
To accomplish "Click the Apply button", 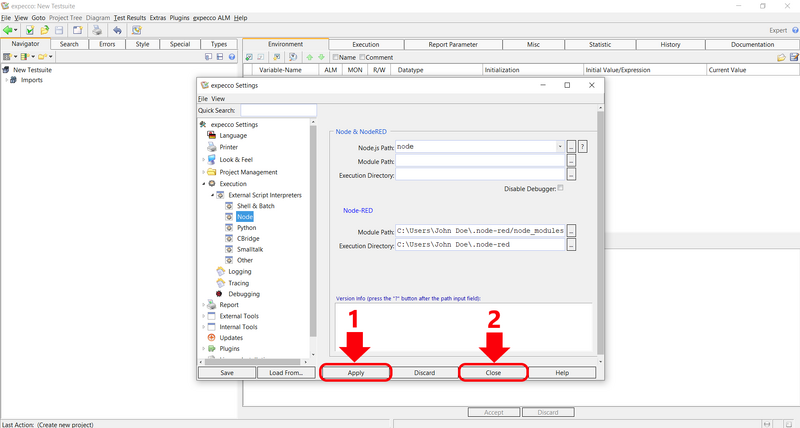I will pos(355,372).
